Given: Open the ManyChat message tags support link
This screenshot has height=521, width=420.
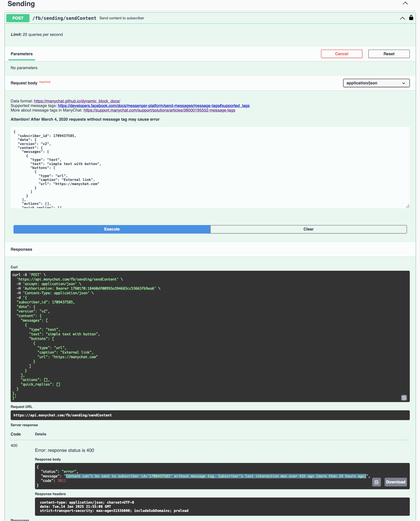Looking at the screenshot, I should [159, 110].
